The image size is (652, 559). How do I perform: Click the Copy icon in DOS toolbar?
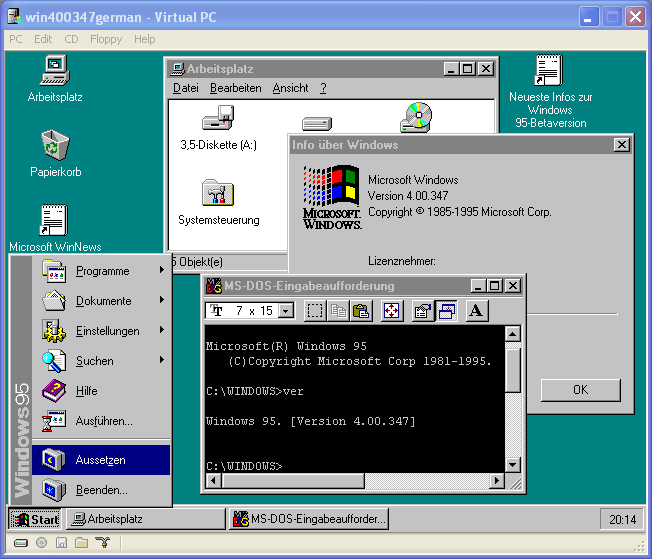point(338,311)
